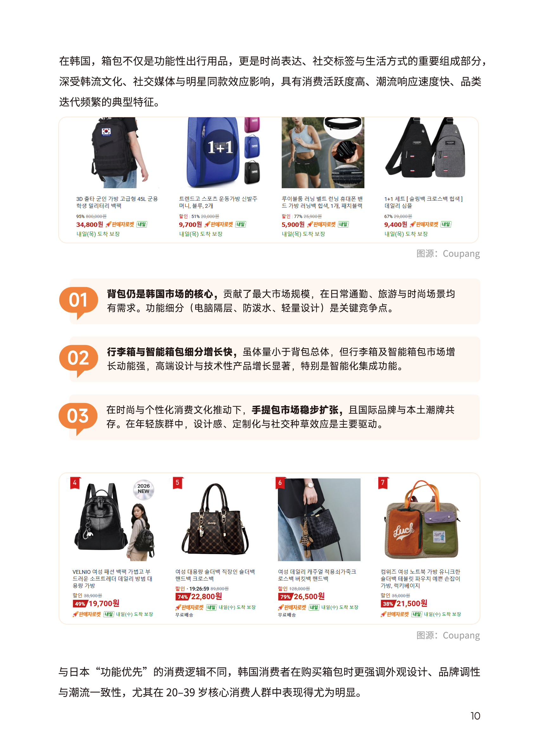Click the red rank 7 ribbon badge
This screenshot has width=539, height=756.
(x=383, y=483)
